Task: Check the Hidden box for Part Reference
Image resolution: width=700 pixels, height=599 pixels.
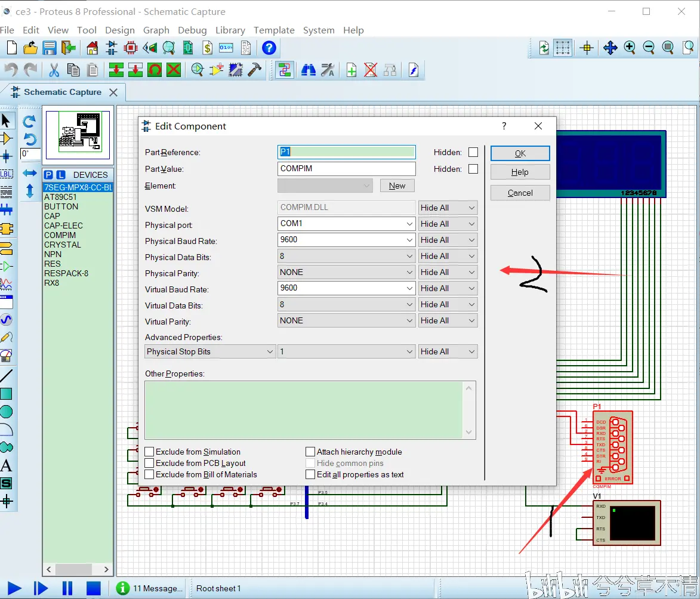Action: click(x=473, y=152)
